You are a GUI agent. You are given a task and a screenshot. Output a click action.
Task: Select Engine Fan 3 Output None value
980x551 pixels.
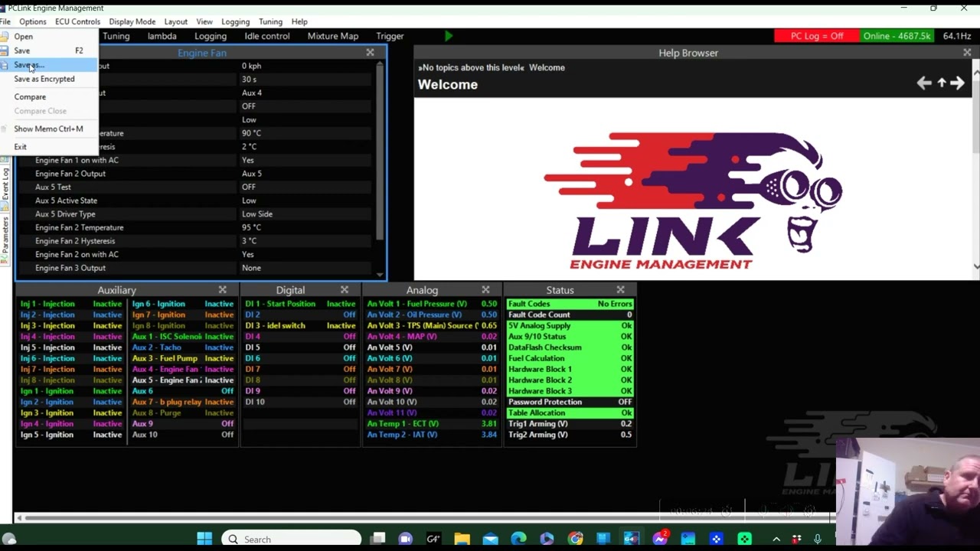point(251,268)
